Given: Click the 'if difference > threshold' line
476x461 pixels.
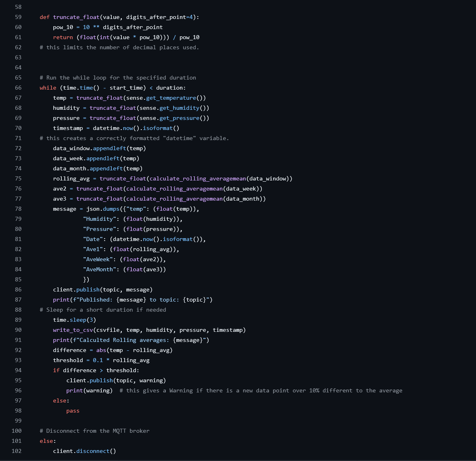Looking at the screenshot, I should point(96,370).
